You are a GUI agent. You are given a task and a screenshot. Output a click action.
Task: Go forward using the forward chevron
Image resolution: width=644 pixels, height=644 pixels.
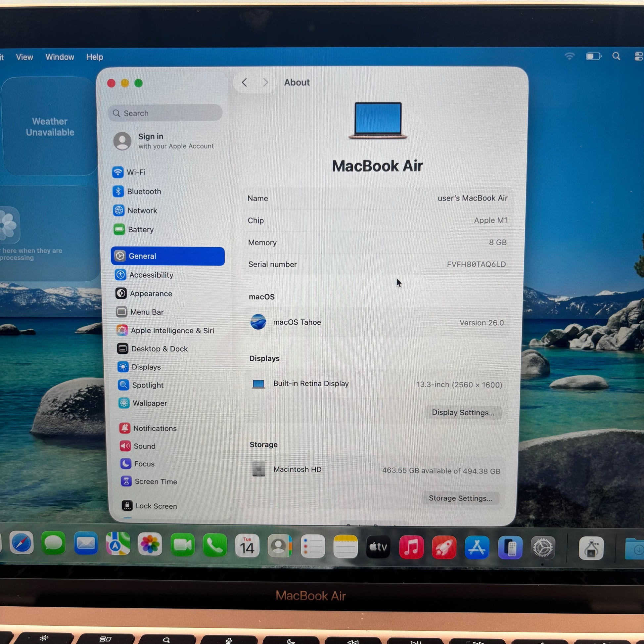coord(265,82)
